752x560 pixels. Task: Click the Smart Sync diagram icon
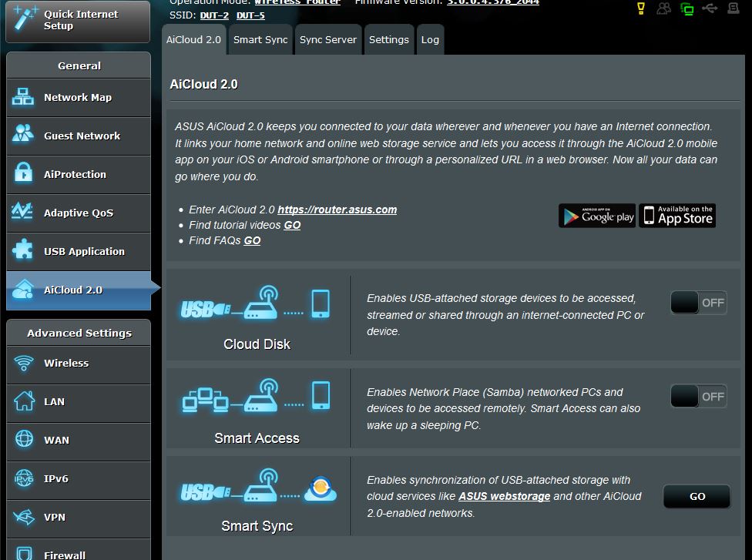click(x=258, y=486)
